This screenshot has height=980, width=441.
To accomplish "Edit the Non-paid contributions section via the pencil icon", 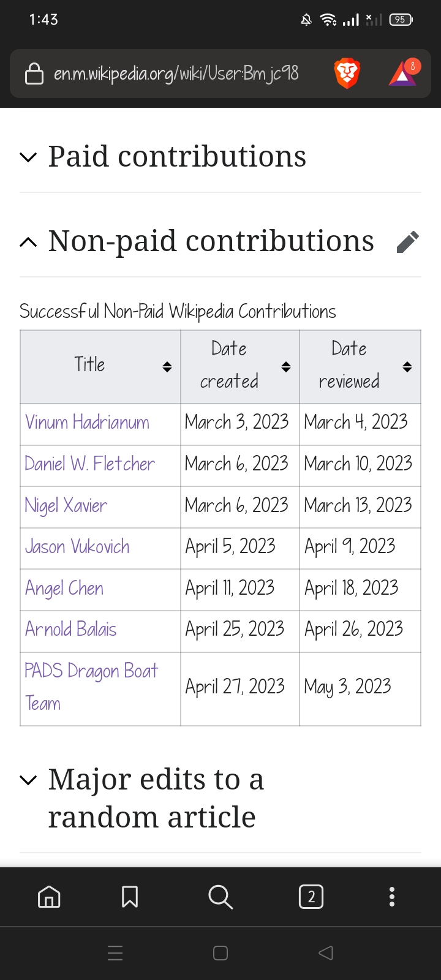I will click(408, 242).
